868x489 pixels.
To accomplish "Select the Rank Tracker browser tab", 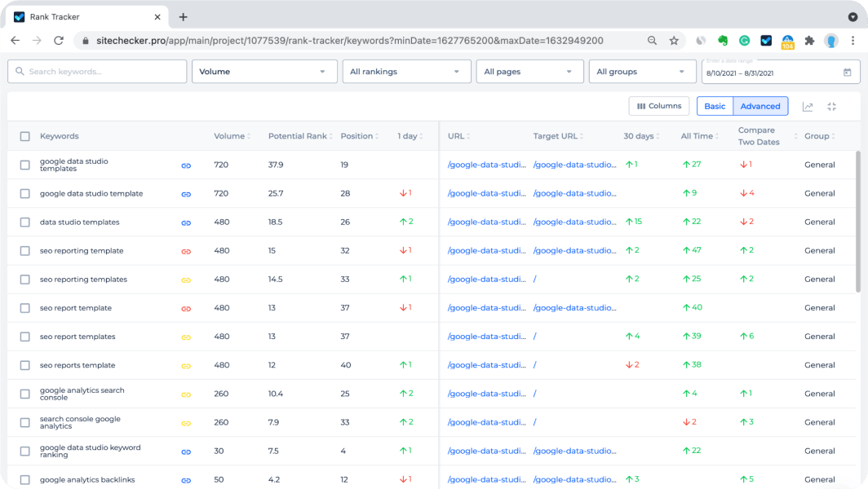I will (x=89, y=17).
